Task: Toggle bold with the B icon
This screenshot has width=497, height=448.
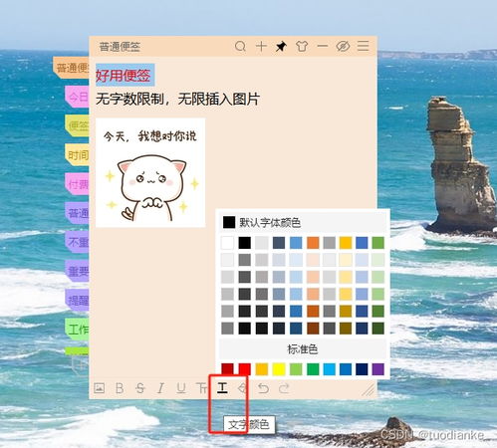Action: (120, 388)
